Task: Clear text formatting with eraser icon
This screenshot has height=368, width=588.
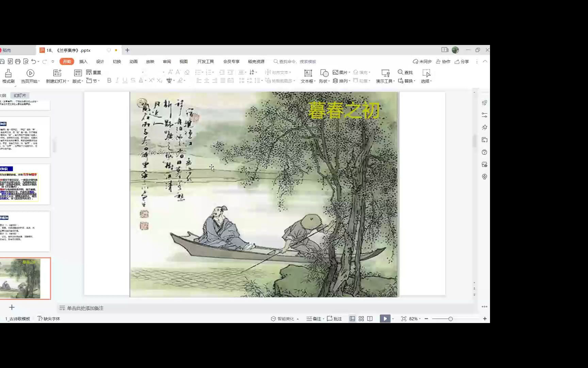Action: [186, 72]
